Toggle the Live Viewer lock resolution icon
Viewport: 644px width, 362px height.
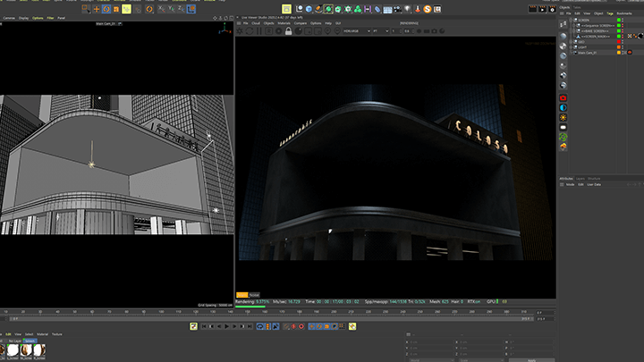click(x=288, y=31)
